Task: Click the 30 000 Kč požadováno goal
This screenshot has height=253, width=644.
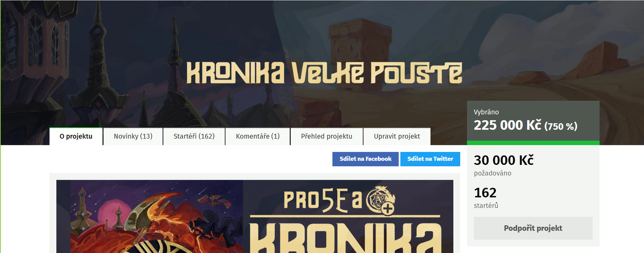Action: point(503,165)
